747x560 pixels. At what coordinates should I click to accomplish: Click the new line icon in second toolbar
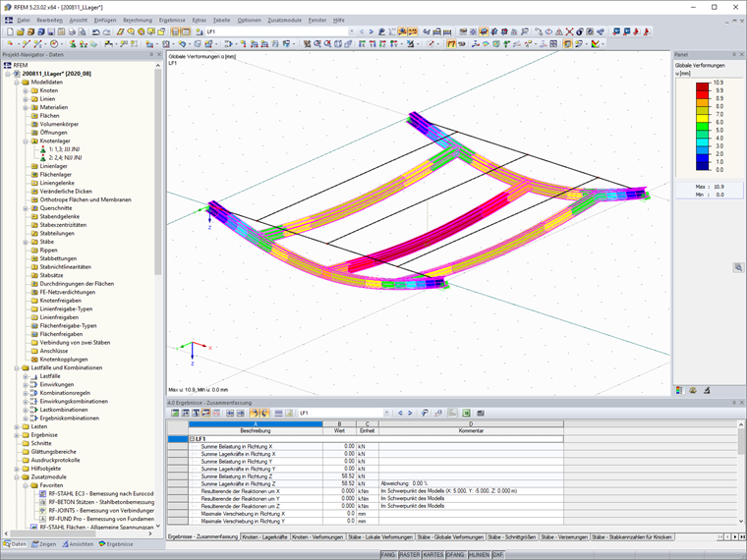26,44
